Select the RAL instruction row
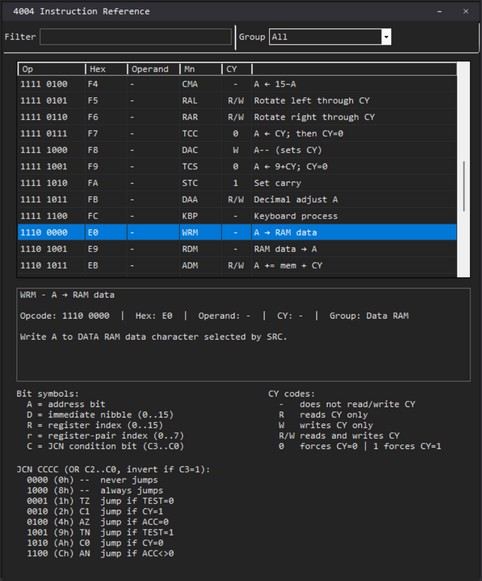This screenshot has height=581, width=482. click(x=237, y=101)
